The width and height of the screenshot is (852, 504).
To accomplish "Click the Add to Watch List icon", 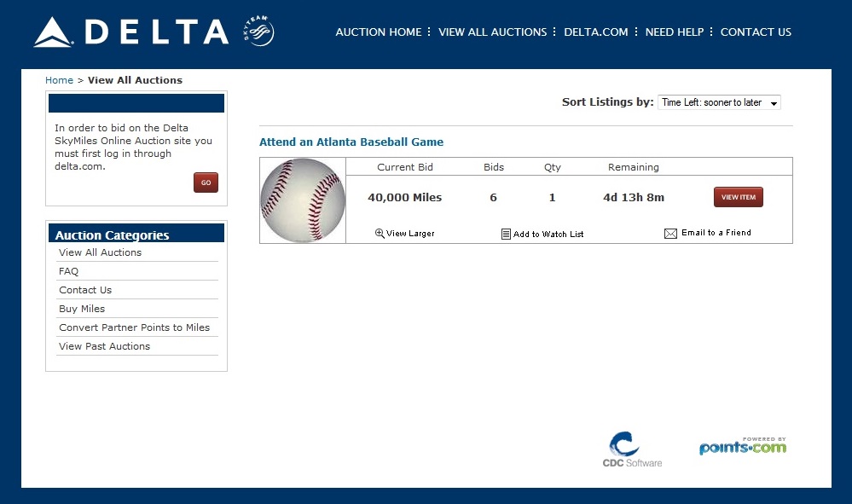I will click(506, 234).
